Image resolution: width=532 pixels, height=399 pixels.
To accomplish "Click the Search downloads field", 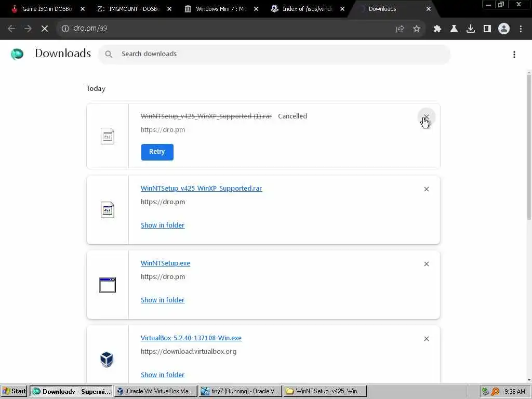I will (274, 54).
